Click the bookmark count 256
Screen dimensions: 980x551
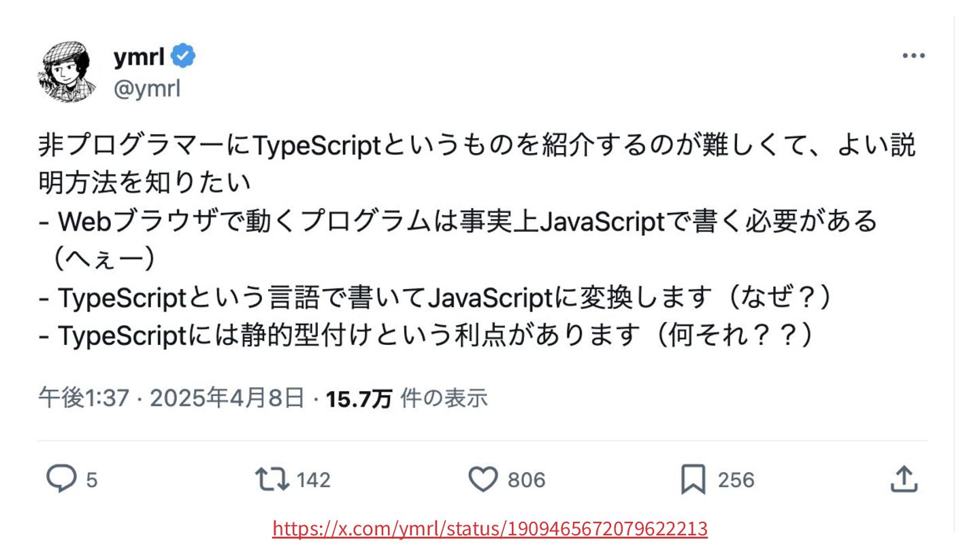[736, 480]
